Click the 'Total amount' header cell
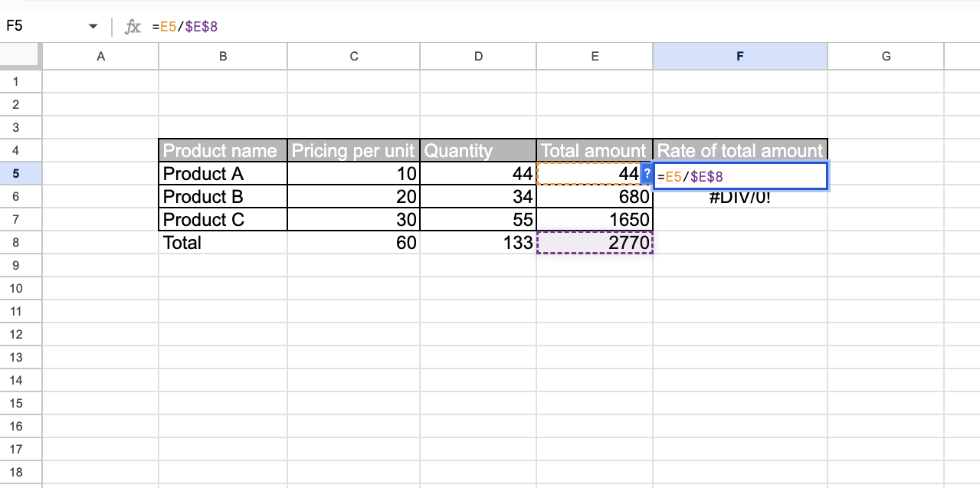 [x=595, y=150]
